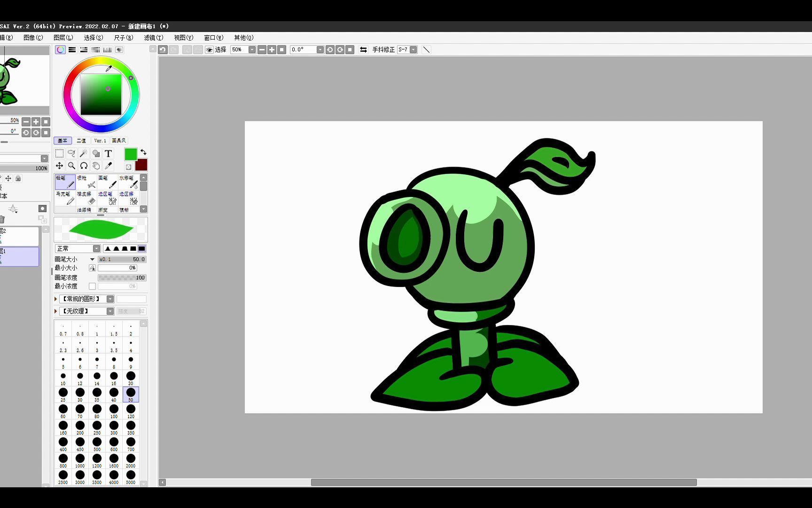Pick brush size 20 preset
This screenshot has width=812, height=508.
tap(131, 378)
